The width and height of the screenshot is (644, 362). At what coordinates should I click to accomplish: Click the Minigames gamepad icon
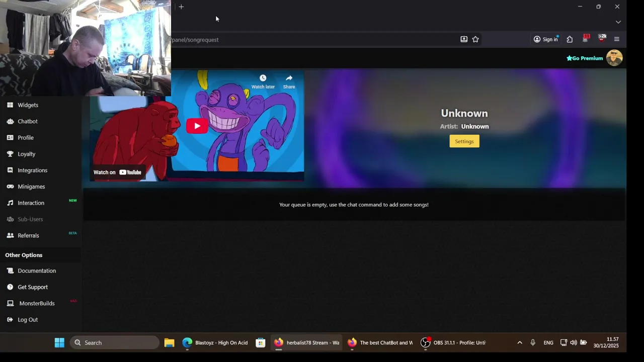coord(10,187)
